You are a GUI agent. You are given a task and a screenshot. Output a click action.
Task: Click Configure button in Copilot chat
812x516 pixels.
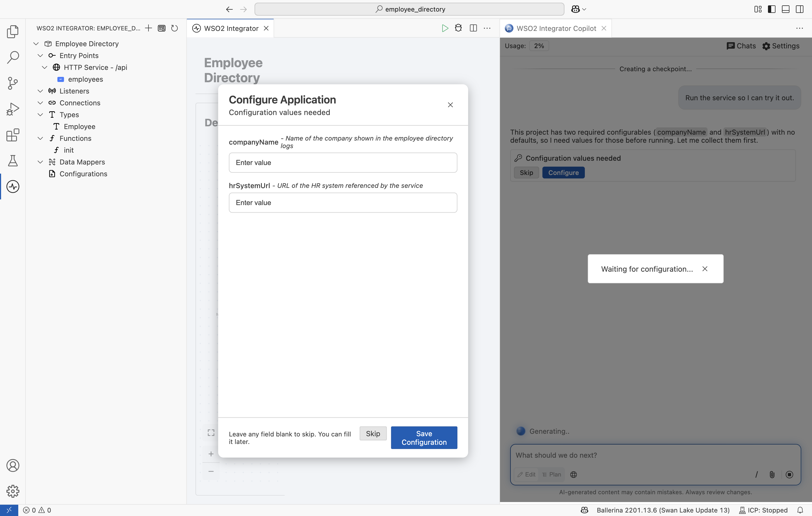click(x=563, y=173)
